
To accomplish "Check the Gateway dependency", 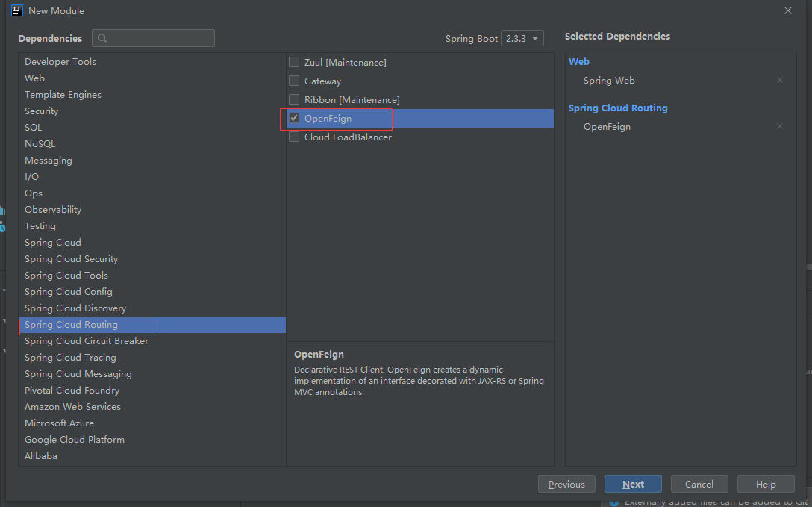I will [x=294, y=81].
